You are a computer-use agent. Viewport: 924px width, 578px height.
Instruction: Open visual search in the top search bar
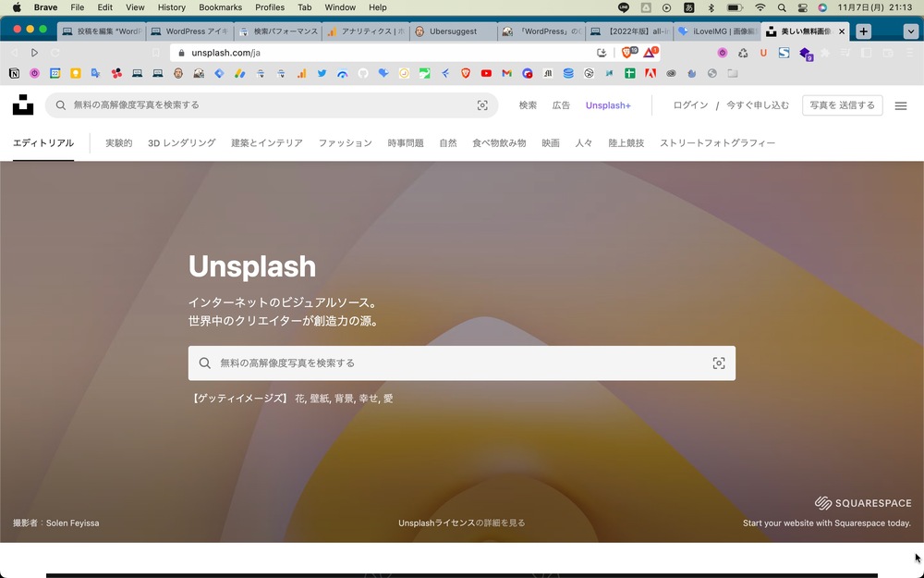point(482,105)
